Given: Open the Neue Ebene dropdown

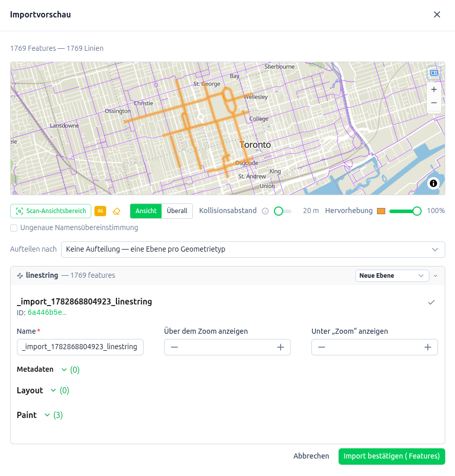Looking at the screenshot, I should (x=392, y=276).
